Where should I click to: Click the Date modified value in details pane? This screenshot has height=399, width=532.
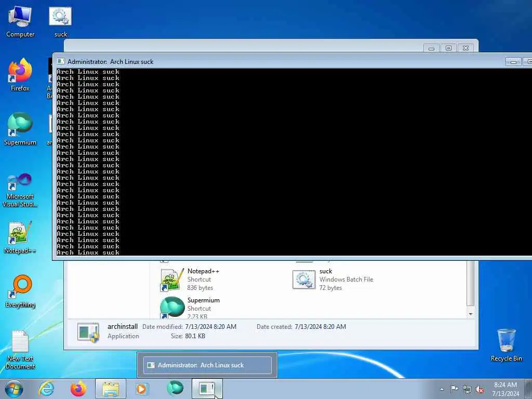[211, 327]
